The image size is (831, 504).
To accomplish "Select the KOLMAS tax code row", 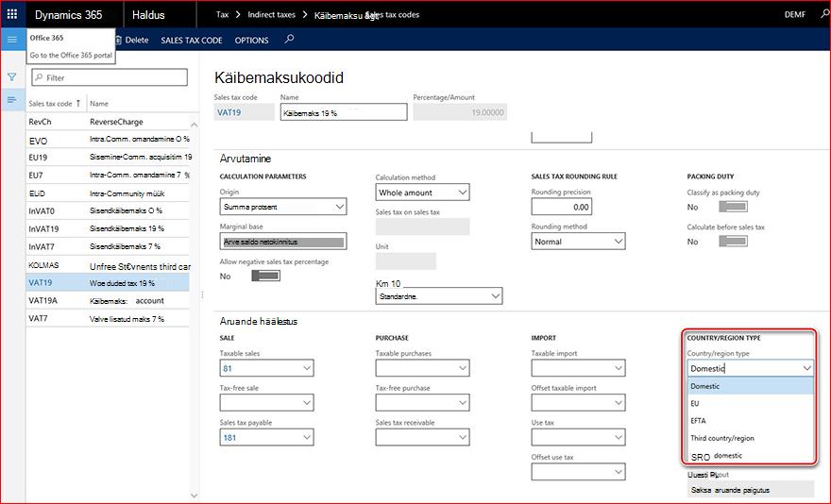I will coord(108,265).
